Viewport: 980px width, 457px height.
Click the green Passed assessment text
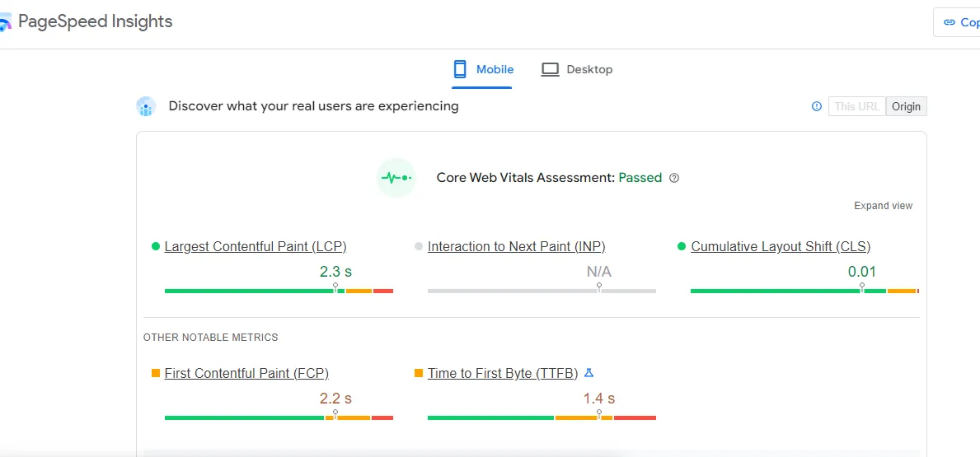[x=640, y=178]
